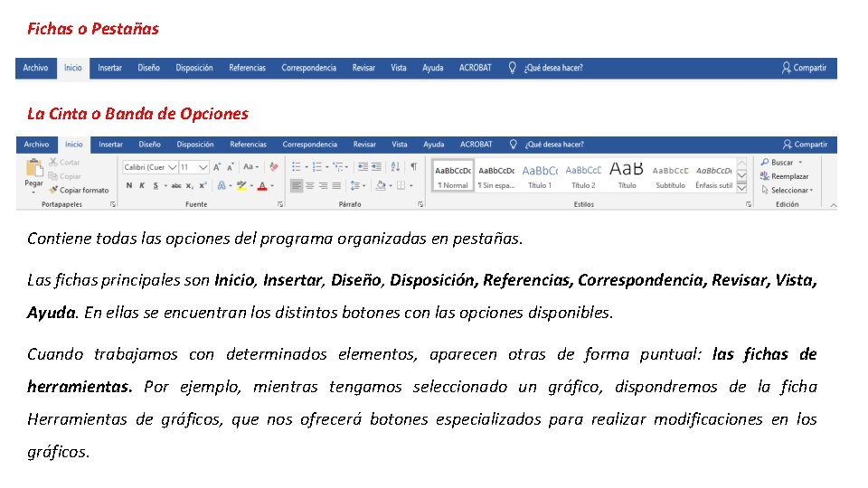Click Compartir in upper tab bar
868x488 pixels.
tap(805, 68)
